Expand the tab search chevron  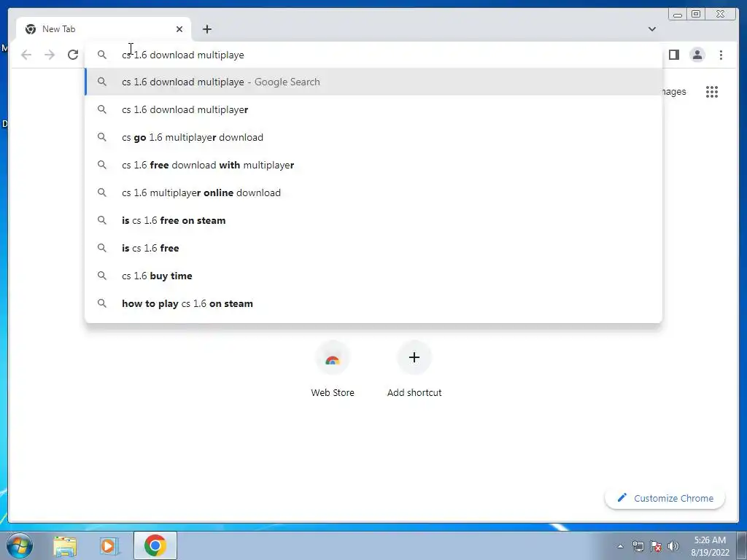[x=651, y=29]
